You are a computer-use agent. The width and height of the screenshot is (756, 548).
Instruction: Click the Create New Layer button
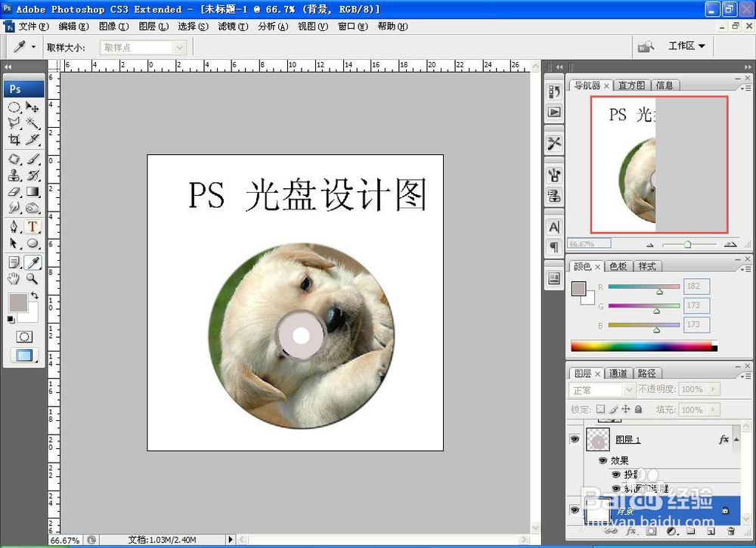[x=711, y=531]
